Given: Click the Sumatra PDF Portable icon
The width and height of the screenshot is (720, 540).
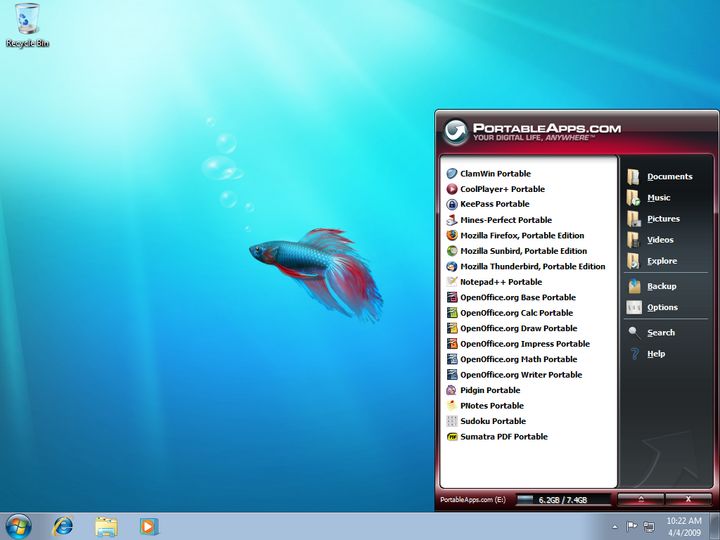Looking at the screenshot, I should pos(452,437).
